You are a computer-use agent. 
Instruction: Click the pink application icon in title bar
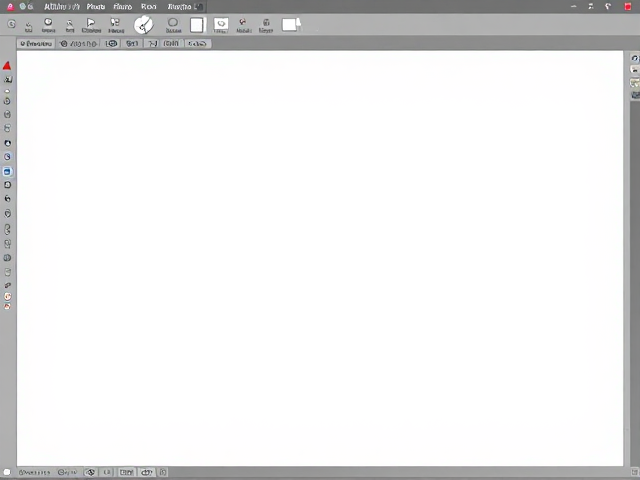(x=10, y=7)
